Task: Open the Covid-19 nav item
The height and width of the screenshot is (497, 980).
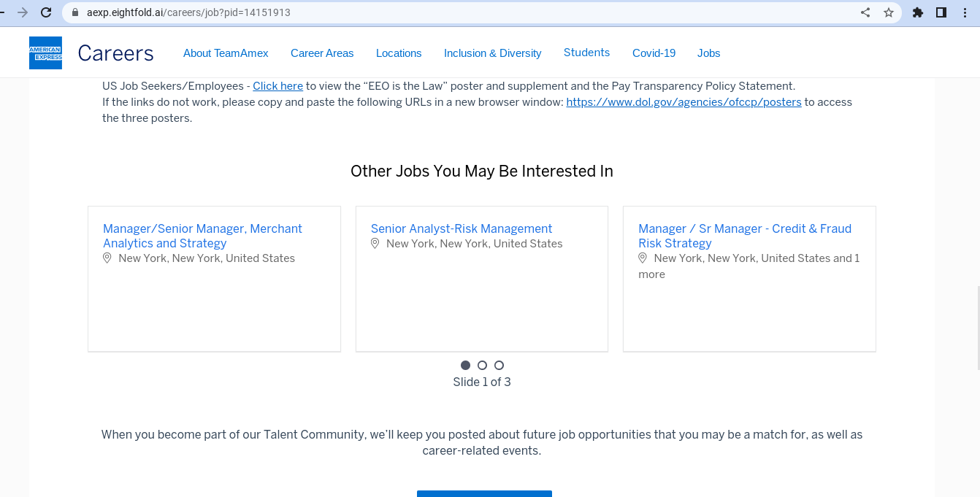Action: pos(654,53)
